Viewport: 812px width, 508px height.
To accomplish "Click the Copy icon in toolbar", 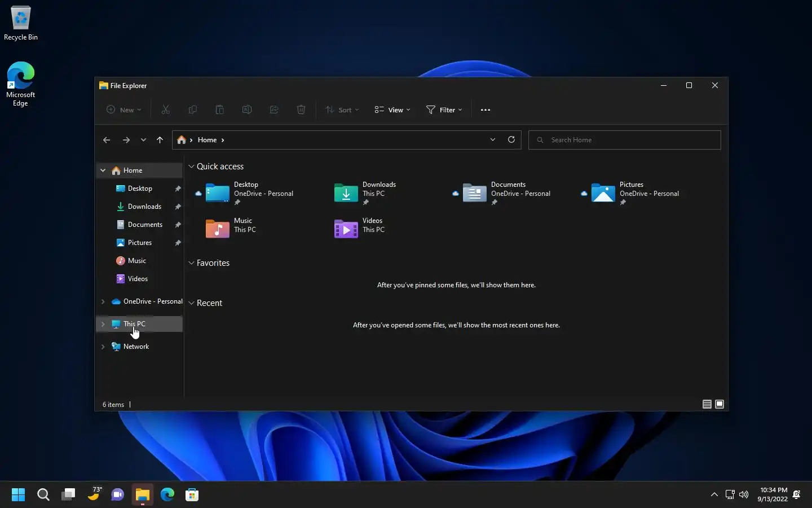I will click(x=193, y=110).
